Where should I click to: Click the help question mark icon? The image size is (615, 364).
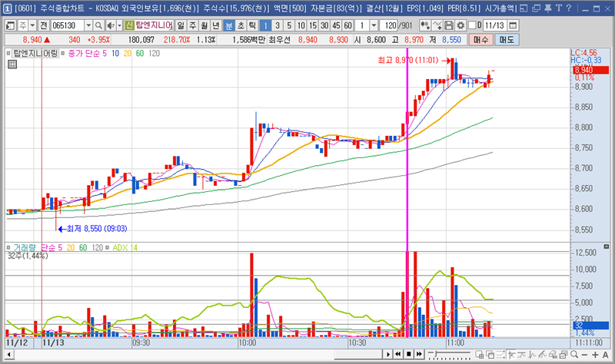pyautogui.click(x=569, y=8)
